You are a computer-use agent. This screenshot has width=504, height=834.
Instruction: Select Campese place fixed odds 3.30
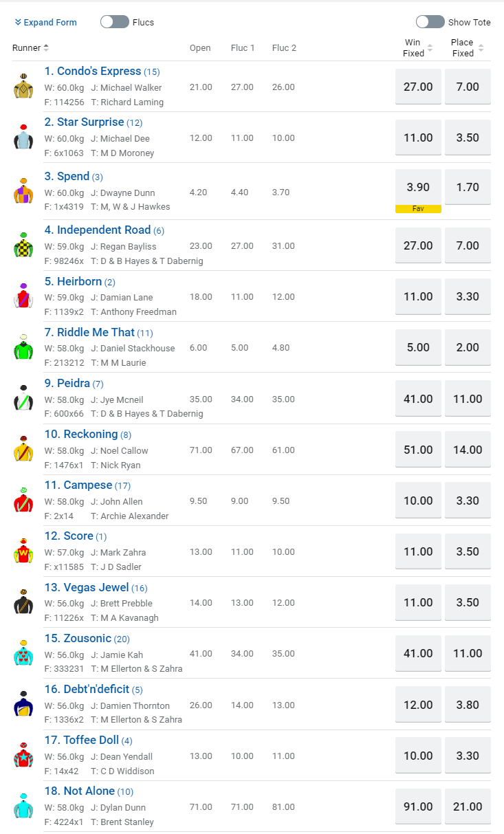point(468,501)
